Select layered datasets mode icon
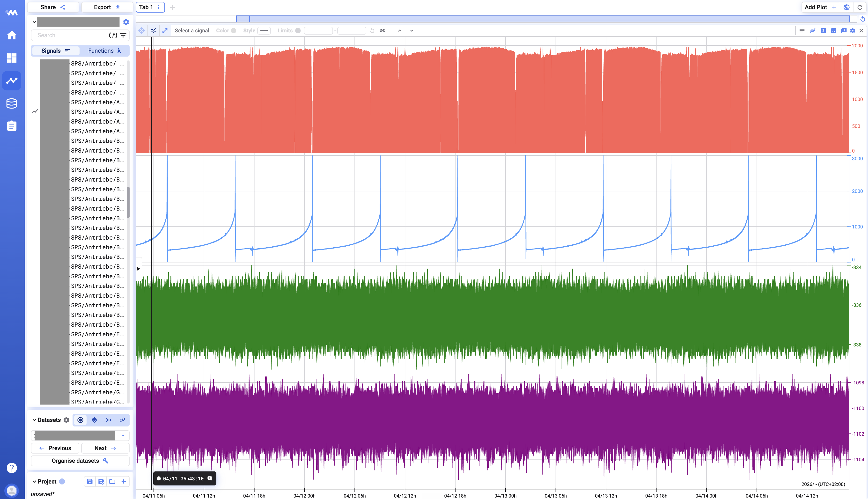Screen dimensions: 868x499 coord(94,420)
